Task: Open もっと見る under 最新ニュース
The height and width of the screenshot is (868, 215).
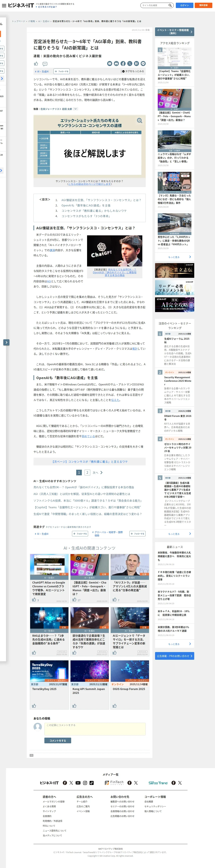Action: 174,644
